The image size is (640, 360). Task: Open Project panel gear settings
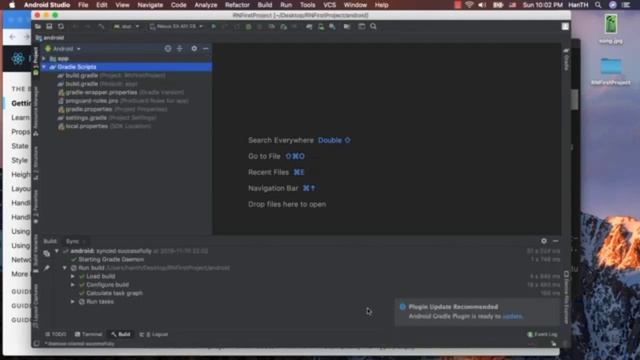(x=194, y=49)
